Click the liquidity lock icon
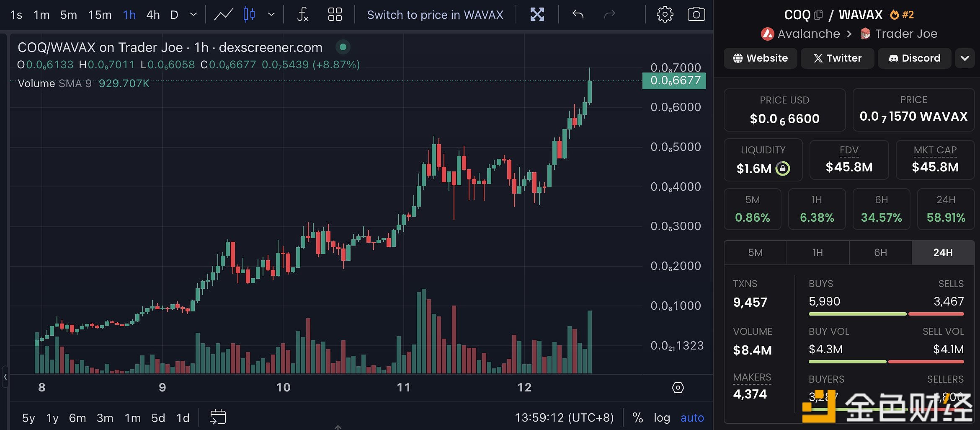The width and height of the screenshot is (980, 430). pos(783,168)
